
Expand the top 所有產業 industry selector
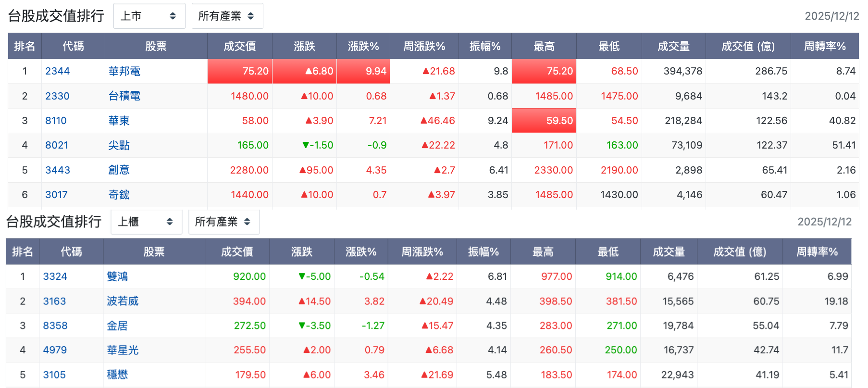227,16
